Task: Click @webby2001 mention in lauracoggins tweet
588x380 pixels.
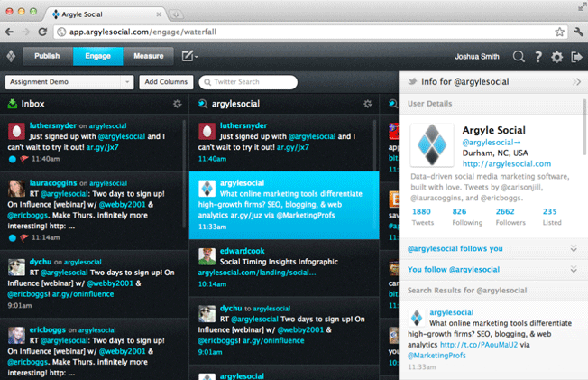Action: [123, 205]
